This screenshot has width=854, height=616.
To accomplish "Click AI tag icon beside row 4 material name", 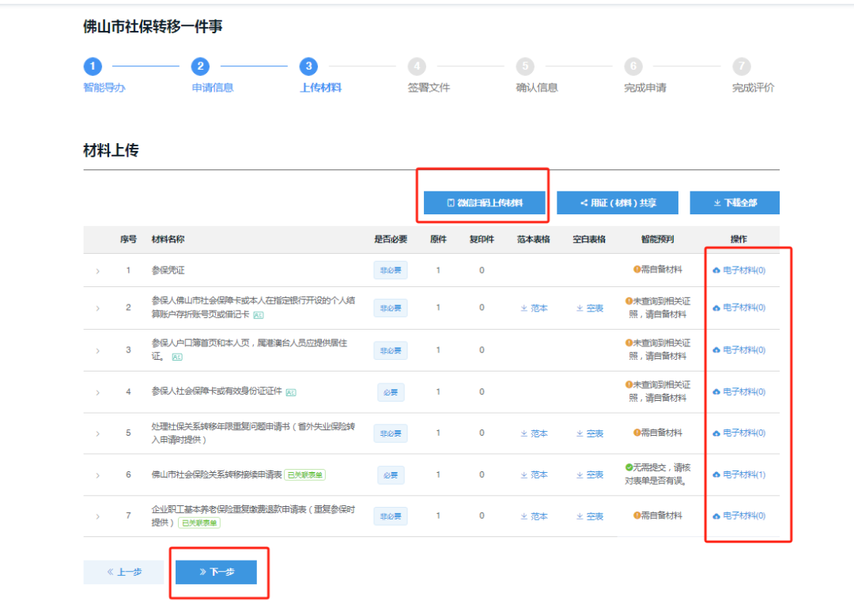I will tap(291, 392).
